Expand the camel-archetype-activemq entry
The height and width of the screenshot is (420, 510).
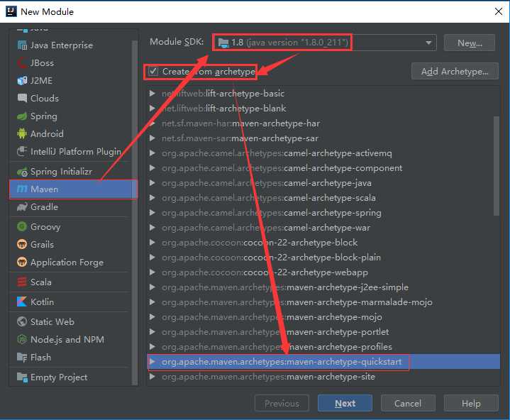click(152, 153)
